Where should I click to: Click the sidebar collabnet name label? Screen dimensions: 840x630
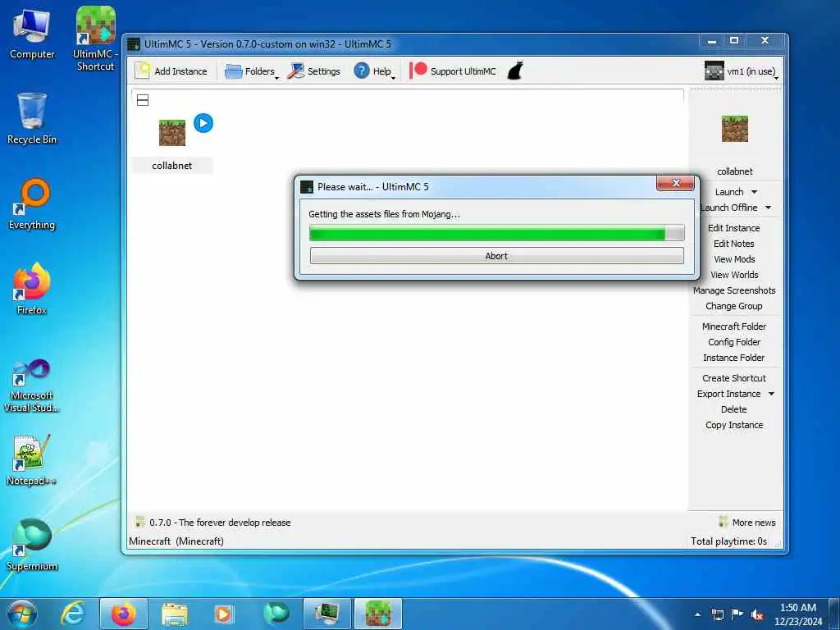[x=734, y=171]
